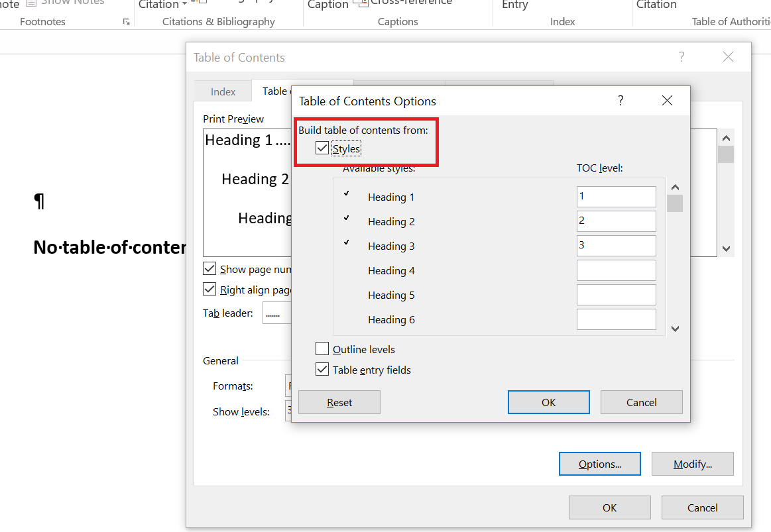Click TOC level field for Heading 6

(616, 319)
